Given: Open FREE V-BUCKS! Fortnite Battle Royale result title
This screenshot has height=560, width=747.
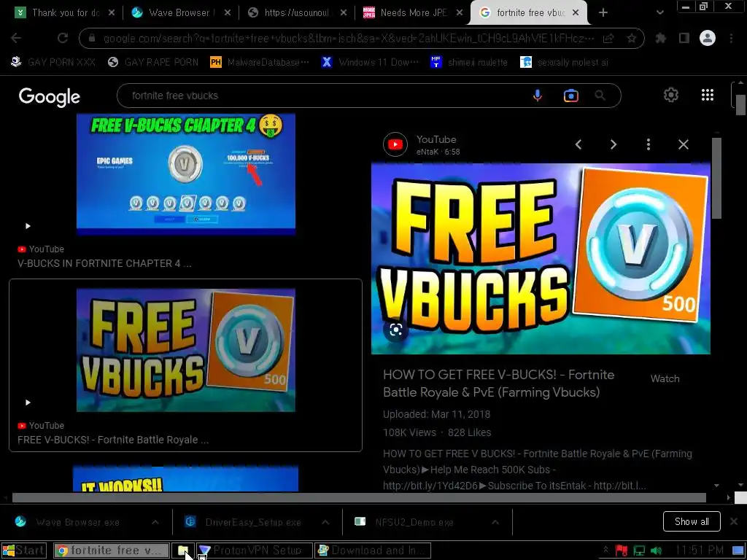Looking at the screenshot, I should coord(113,440).
